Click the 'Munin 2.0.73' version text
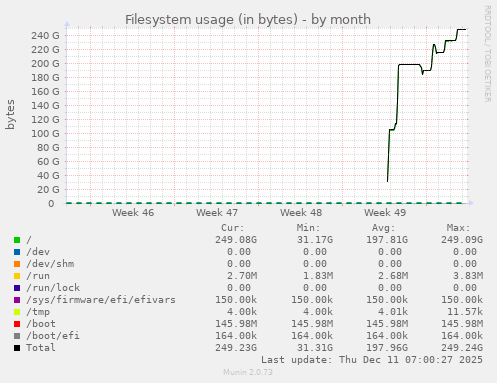497x383 pixels. [x=248, y=372]
